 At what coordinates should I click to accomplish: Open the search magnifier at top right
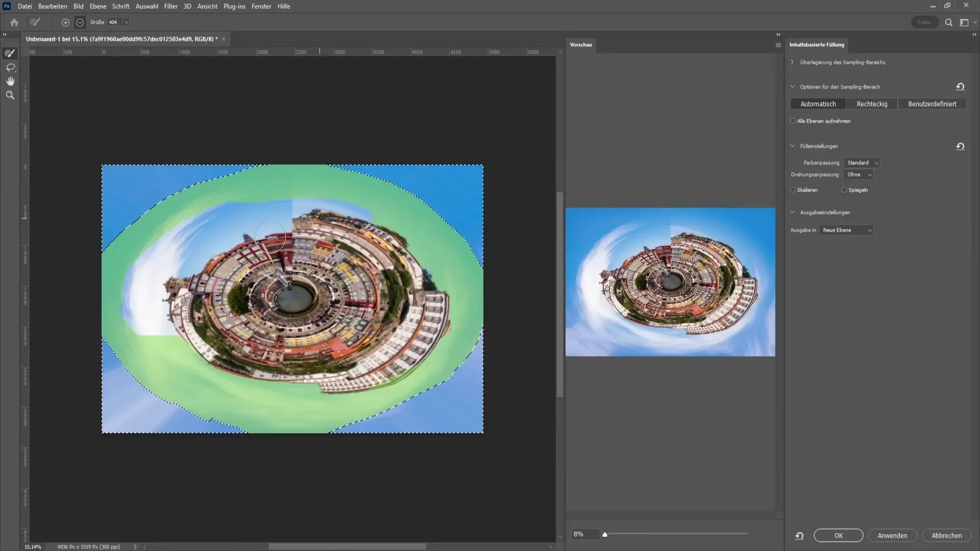(948, 22)
